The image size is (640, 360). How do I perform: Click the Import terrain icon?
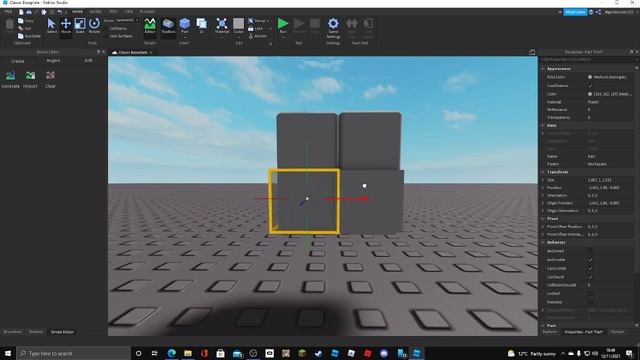(x=30, y=76)
